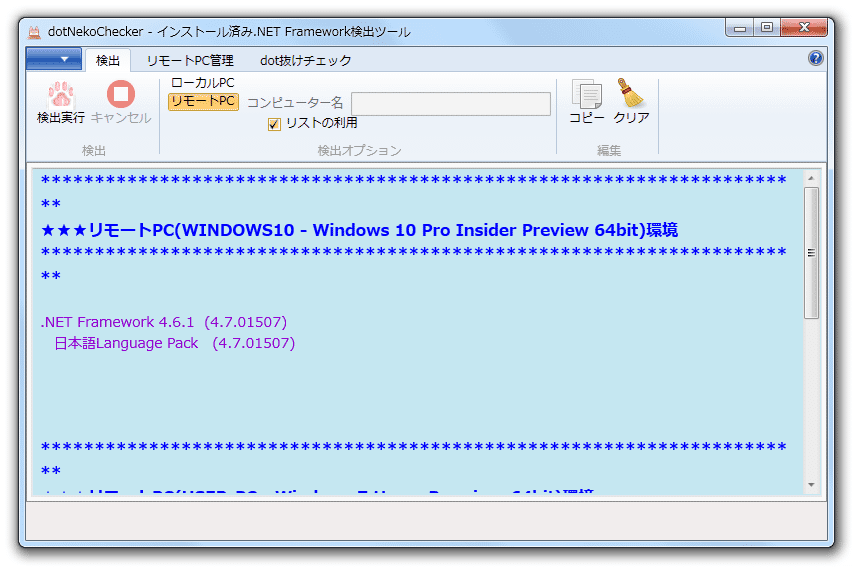Click the red Cancel stop icon

point(121,102)
